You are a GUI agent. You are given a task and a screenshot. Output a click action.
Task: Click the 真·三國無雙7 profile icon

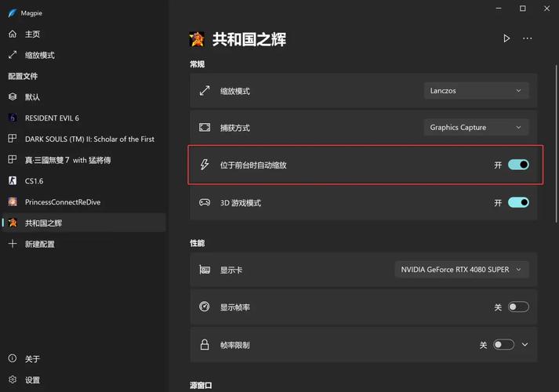pos(13,160)
